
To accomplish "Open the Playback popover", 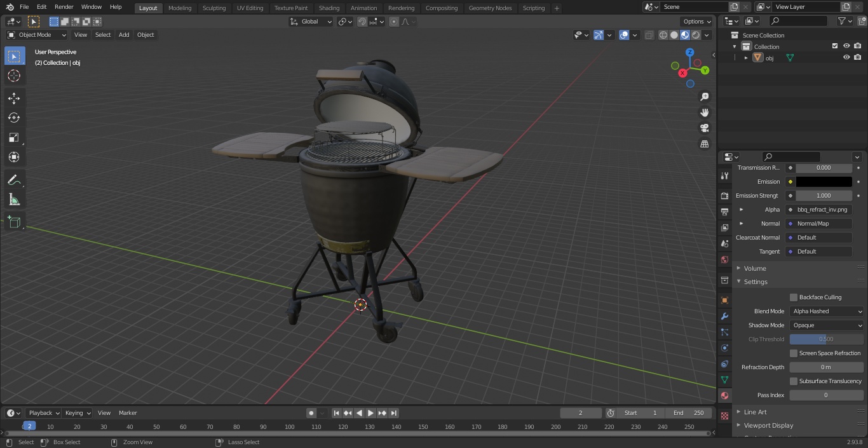I will (43, 413).
